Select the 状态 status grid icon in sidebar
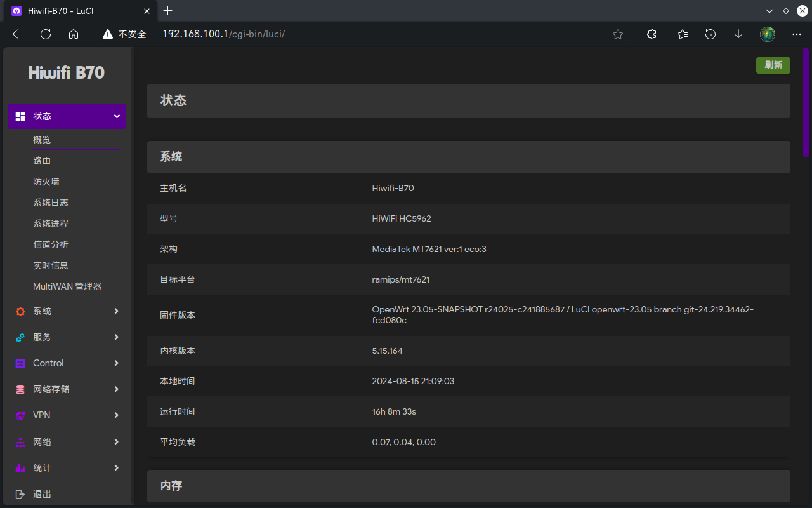The height and width of the screenshot is (508, 812). click(x=20, y=116)
